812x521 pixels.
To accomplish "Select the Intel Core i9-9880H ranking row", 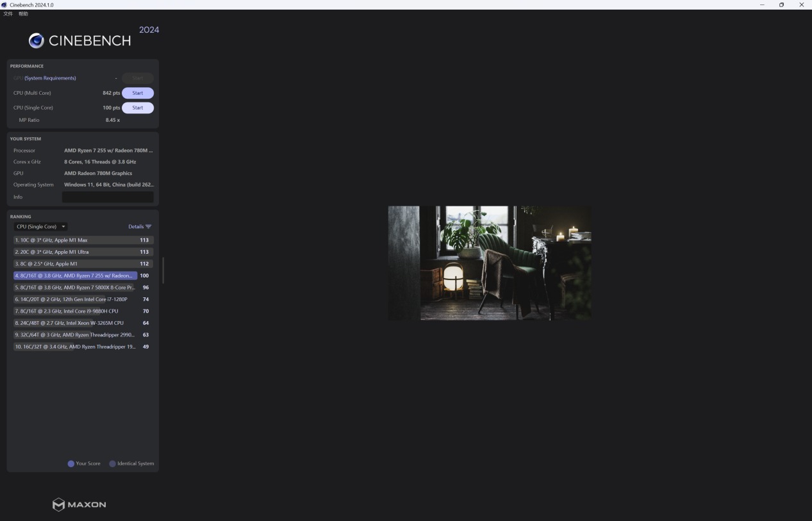I will pyautogui.click(x=83, y=311).
